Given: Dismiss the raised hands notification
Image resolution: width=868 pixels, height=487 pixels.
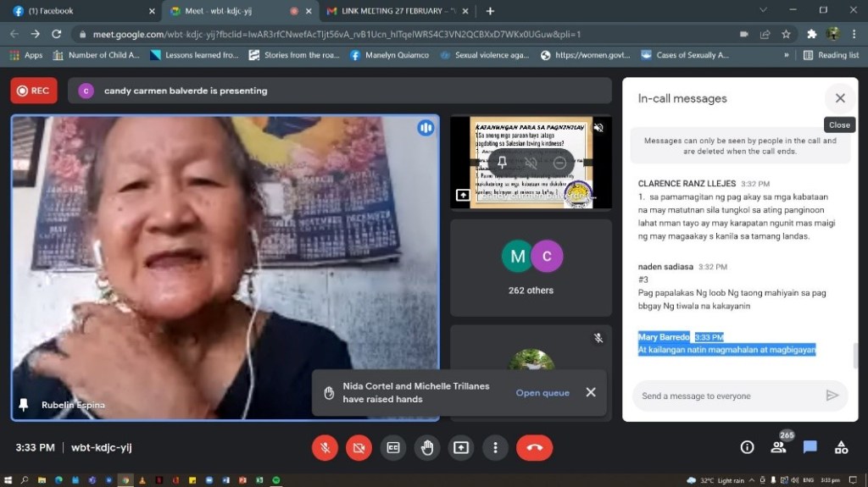Looking at the screenshot, I should point(591,392).
